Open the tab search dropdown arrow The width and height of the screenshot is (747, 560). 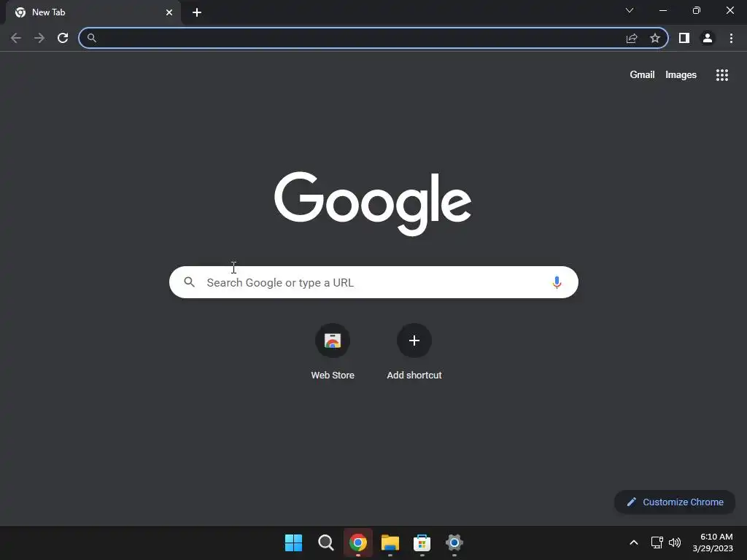pyautogui.click(x=630, y=10)
